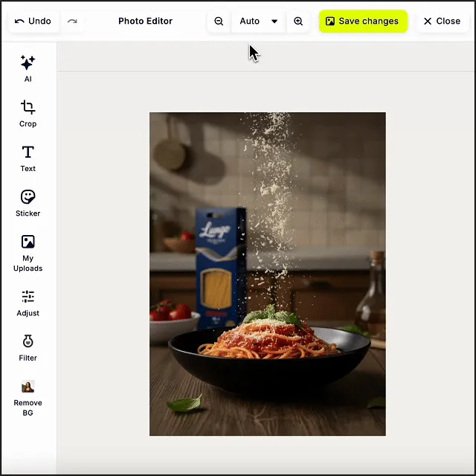Screen dimensions: 476x476
Task: Select the Crop tool
Action: tap(28, 113)
